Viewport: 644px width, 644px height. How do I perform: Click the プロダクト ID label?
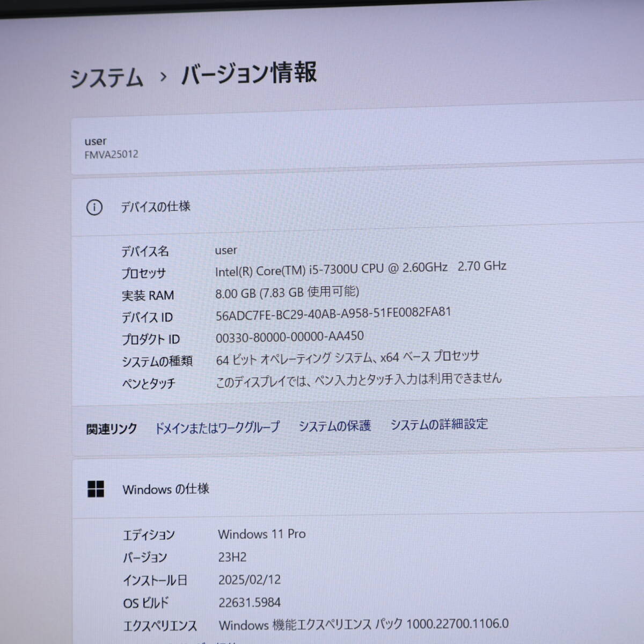pos(151,339)
